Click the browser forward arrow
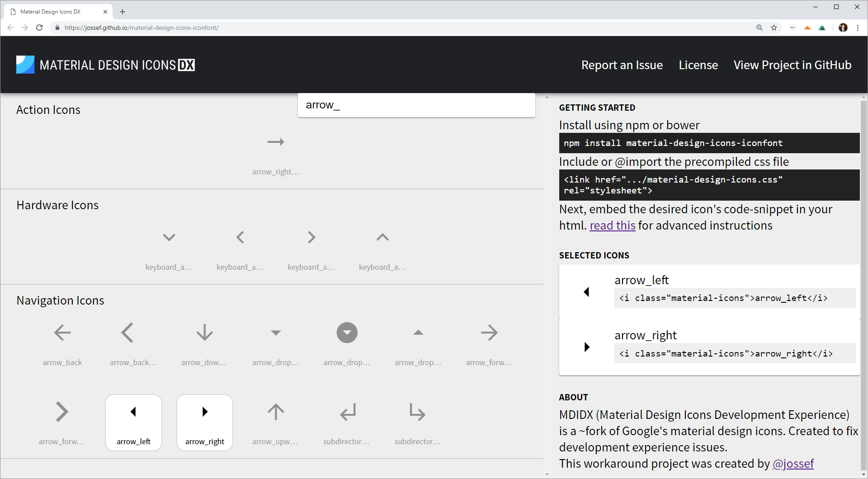Screen dimensions: 868x479 point(25,28)
